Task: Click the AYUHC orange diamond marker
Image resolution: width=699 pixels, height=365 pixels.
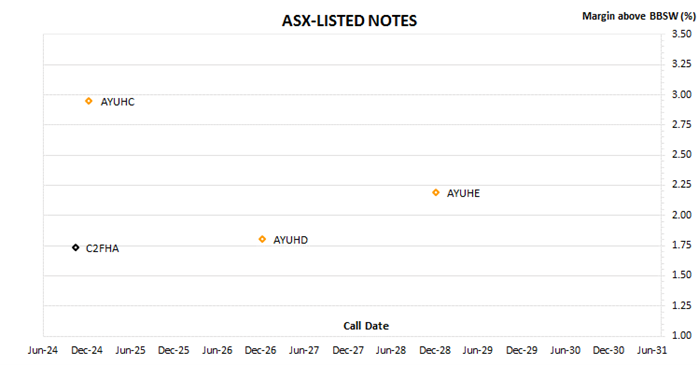Action: point(89,101)
